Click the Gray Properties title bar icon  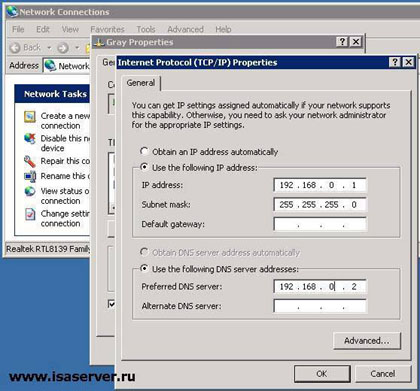point(99,42)
